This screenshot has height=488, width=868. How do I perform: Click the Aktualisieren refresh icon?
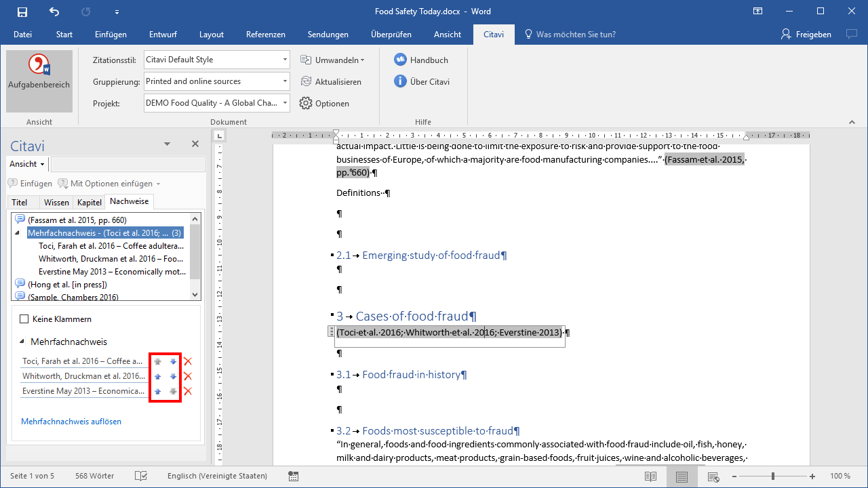click(306, 81)
